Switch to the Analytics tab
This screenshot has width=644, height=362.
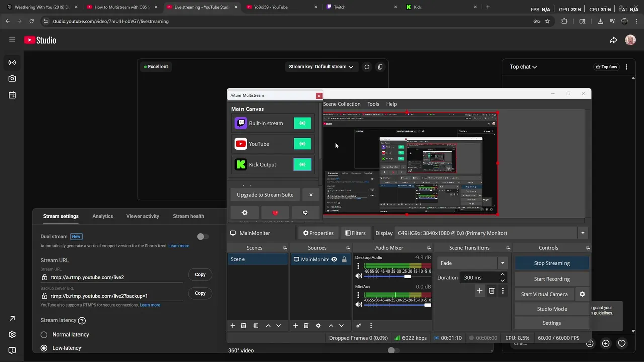point(103,216)
